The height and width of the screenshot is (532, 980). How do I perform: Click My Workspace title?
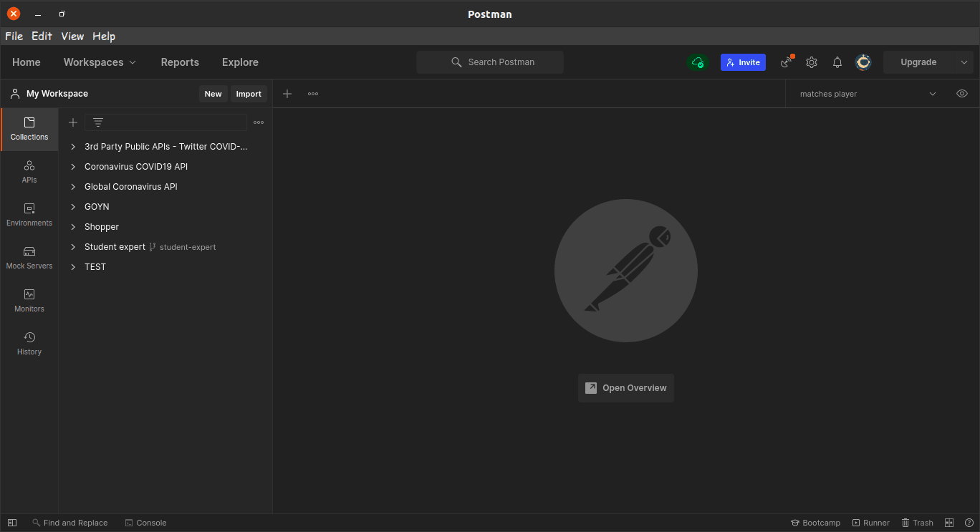(x=57, y=94)
